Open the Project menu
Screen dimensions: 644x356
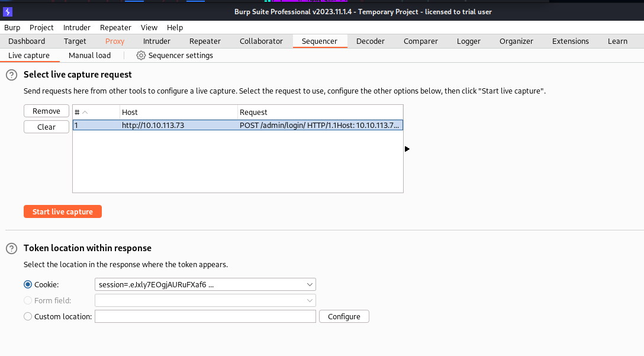(41, 27)
